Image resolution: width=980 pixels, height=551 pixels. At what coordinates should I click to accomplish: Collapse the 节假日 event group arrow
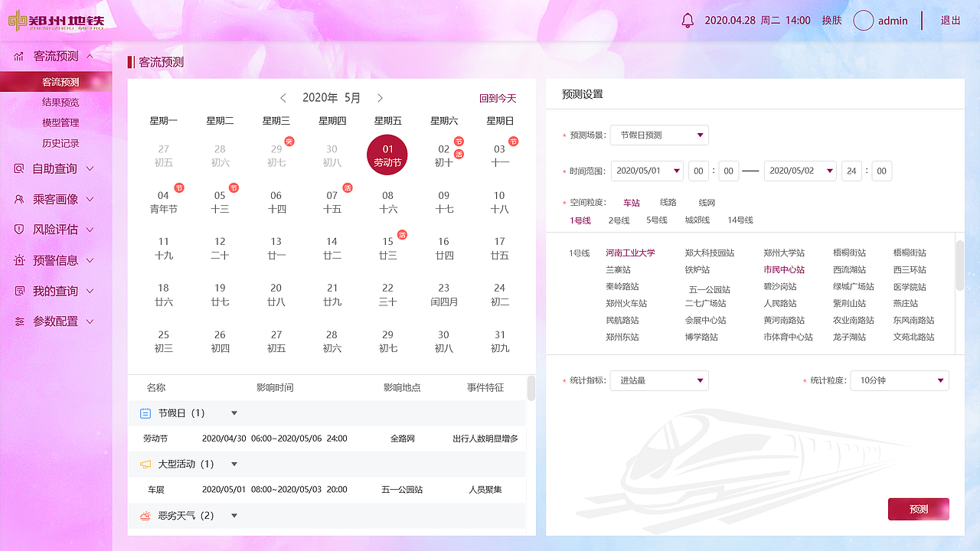tap(234, 413)
